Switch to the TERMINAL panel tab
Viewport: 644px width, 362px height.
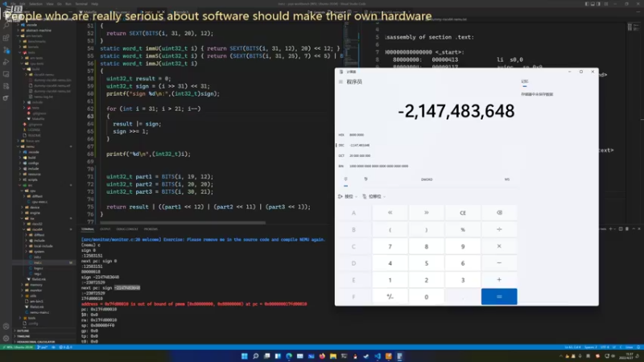click(88, 229)
